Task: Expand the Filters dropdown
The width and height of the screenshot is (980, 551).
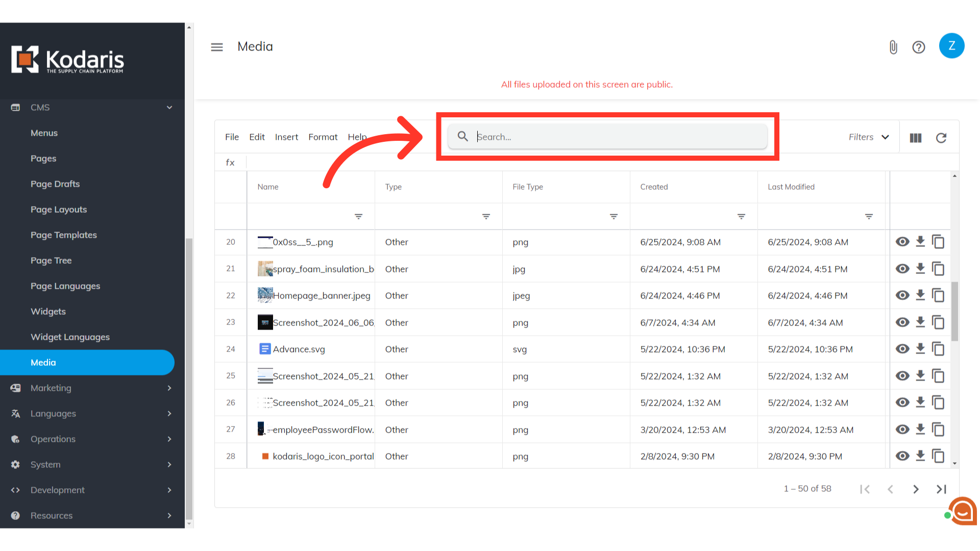Action: [869, 137]
